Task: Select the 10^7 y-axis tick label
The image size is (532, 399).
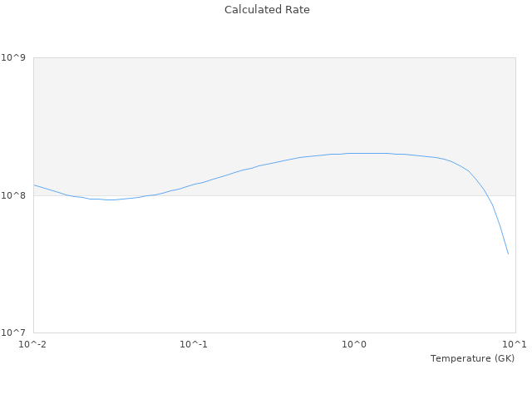Action: pos(17,332)
